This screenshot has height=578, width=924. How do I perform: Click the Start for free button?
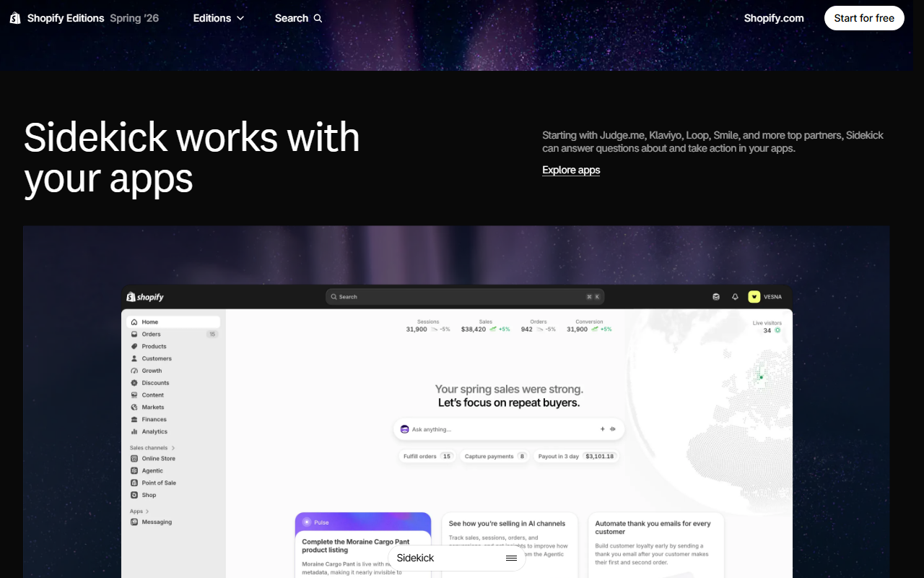(x=864, y=18)
